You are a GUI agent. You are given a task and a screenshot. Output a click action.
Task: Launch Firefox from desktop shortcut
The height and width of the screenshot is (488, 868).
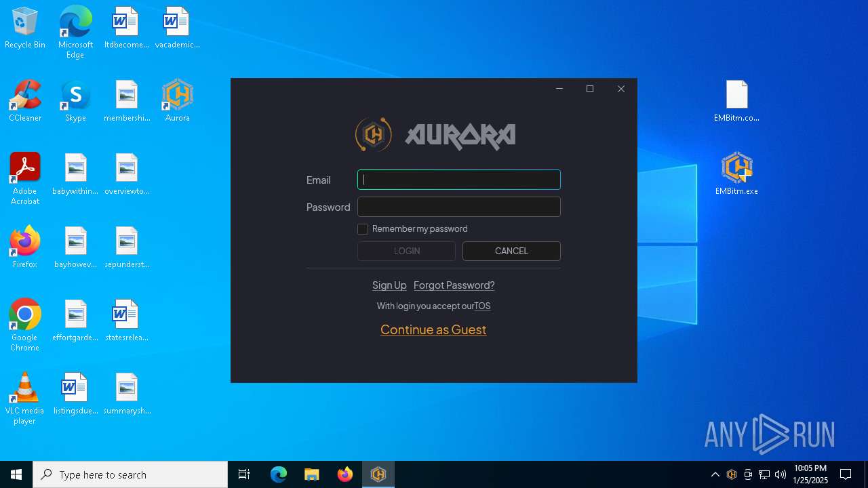(25, 248)
